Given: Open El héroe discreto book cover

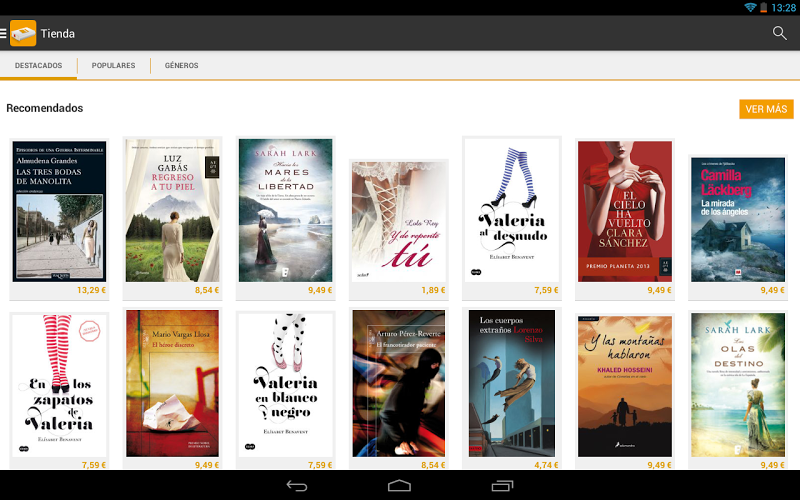Looking at the screenshot, I should click(172, 383).
